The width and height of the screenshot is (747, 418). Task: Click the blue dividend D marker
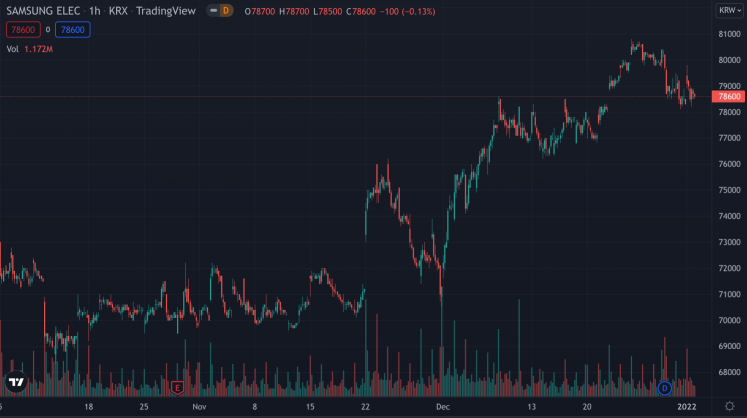coord(664,387)
